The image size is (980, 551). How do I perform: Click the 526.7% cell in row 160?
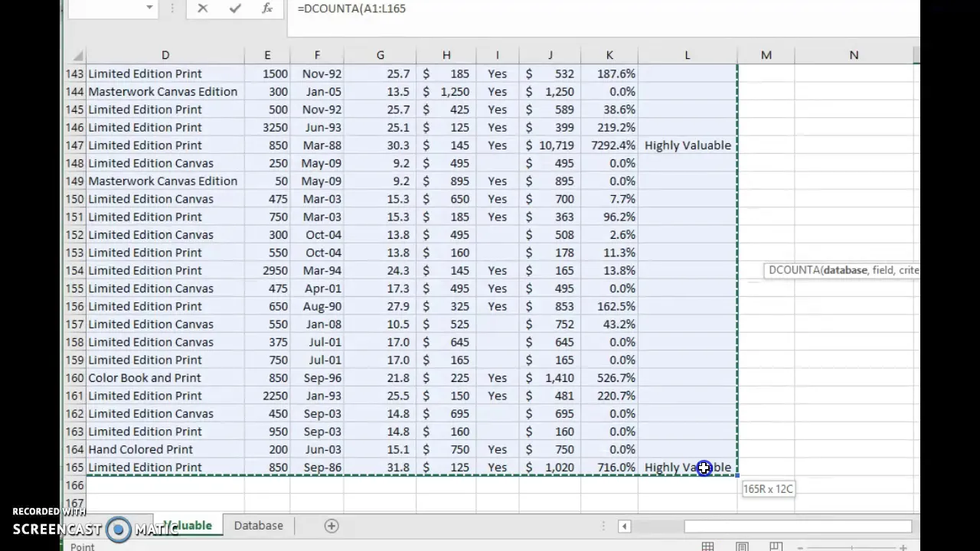click(x=609, y=378)
